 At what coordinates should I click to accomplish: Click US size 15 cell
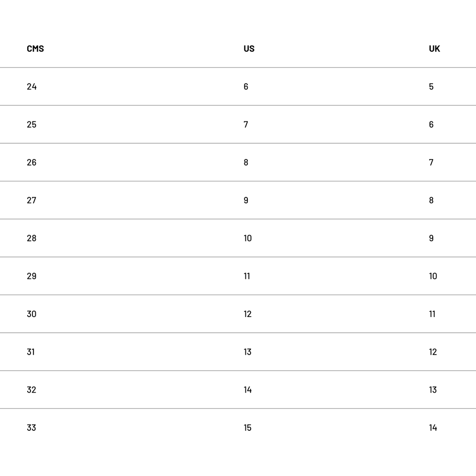248,427
